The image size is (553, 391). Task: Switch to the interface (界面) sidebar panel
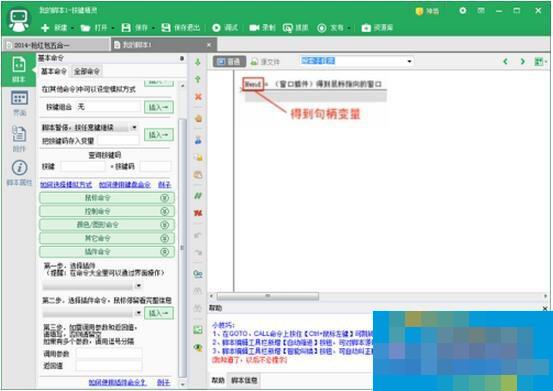(x=19, y=103)
